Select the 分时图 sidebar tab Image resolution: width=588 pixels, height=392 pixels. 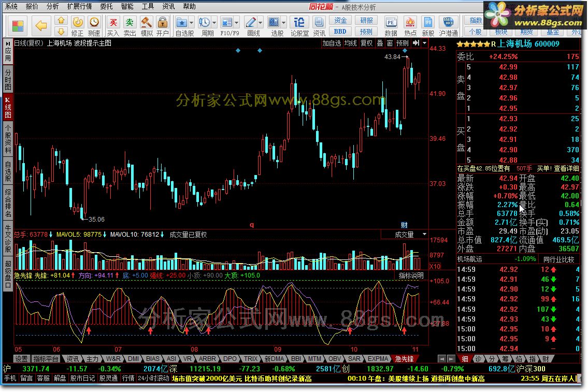pyautogui.click(x=8, y=79)
